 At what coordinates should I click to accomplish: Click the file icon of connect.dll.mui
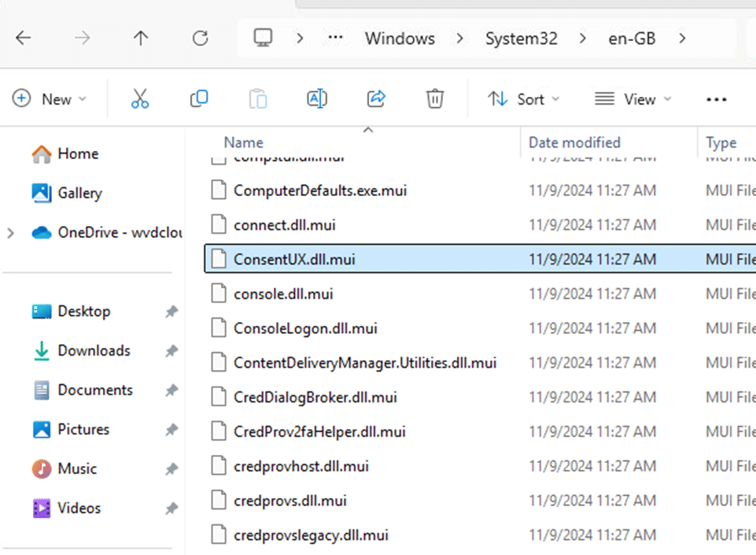[219, 224]
